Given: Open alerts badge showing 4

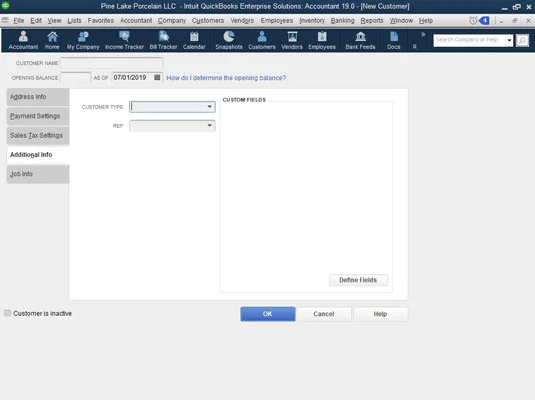Looking at the screenshot, I should (x=484, y=20).
